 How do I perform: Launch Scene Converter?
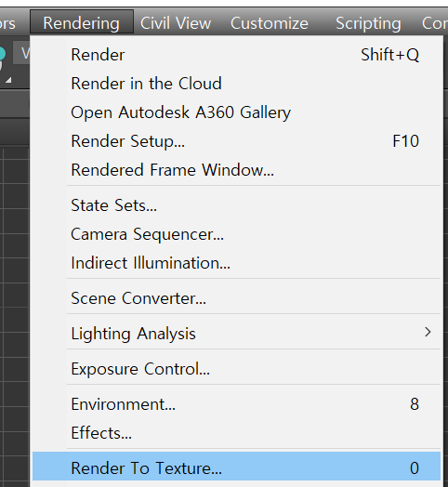236,298
